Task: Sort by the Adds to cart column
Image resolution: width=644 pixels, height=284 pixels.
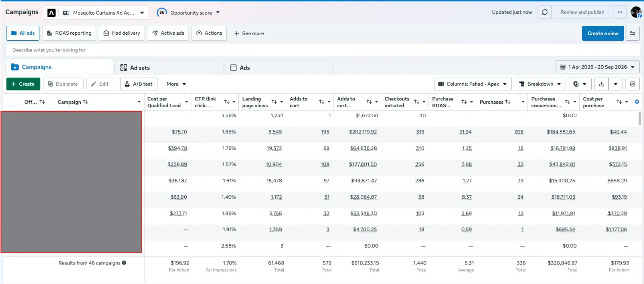Action: point(322,102)
